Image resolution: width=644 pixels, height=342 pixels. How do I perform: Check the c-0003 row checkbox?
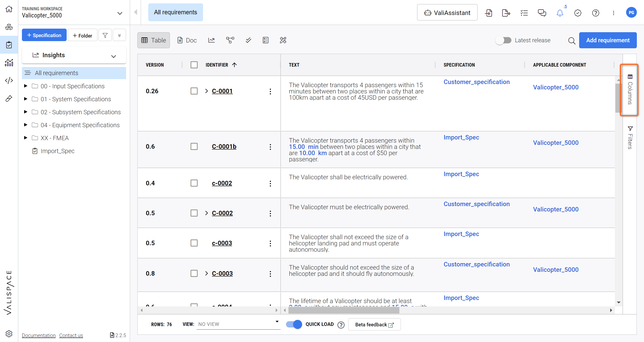click(194, 243)
